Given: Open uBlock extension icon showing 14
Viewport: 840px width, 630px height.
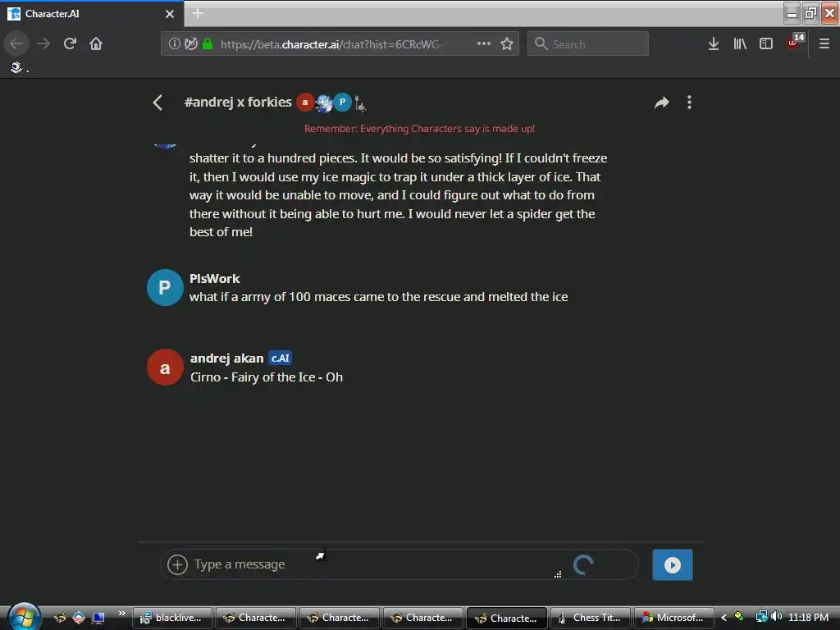Looking at the screenshot, I should point(794,43).
